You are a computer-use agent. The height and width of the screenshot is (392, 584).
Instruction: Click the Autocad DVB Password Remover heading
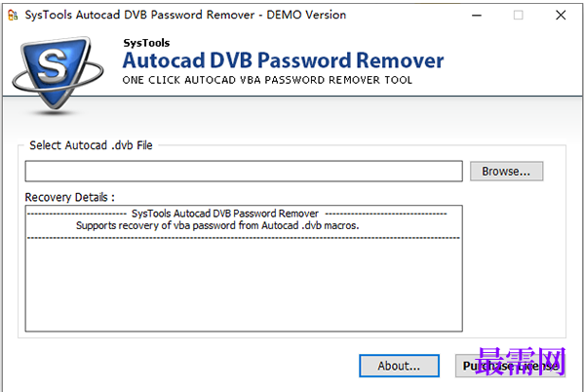(x=283, y=60)
